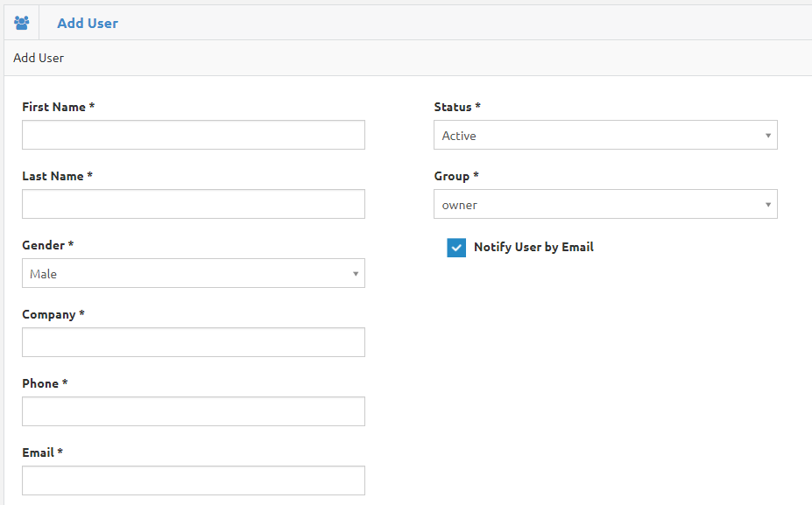
Task: Click the 'Last Name *' field label
Action: 57,176
